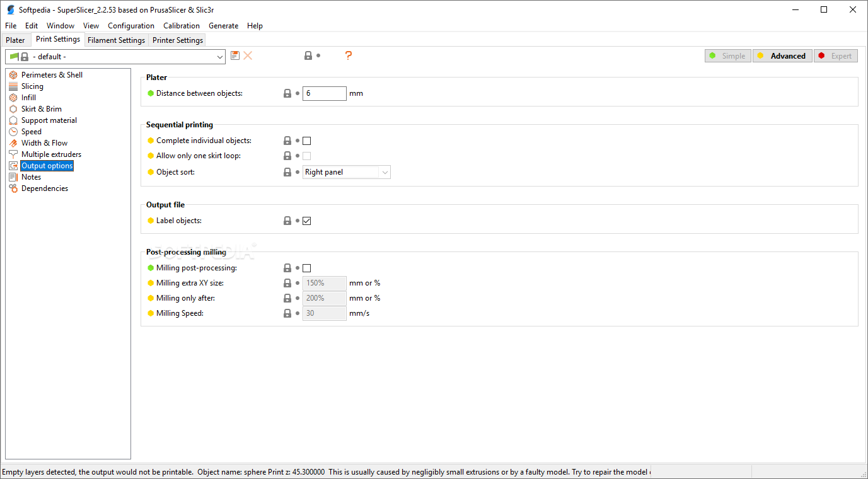Open the Window menu
Image resolution: width=868 pixels, height=479 pixels.
point(61,26)
